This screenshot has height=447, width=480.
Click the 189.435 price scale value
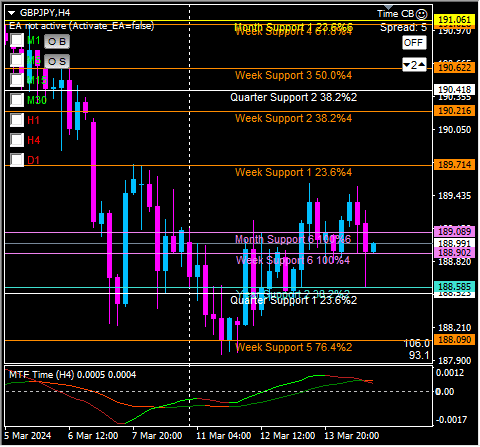(454, 196)
